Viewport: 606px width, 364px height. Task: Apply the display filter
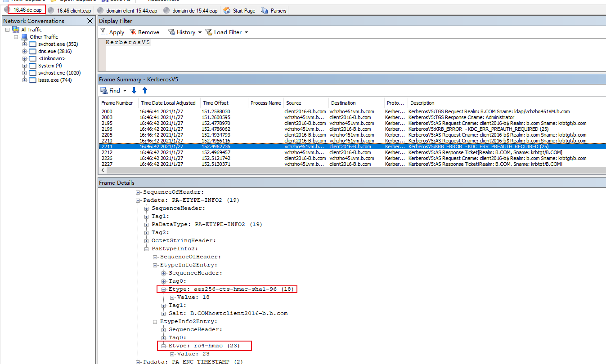pos(112,32)
